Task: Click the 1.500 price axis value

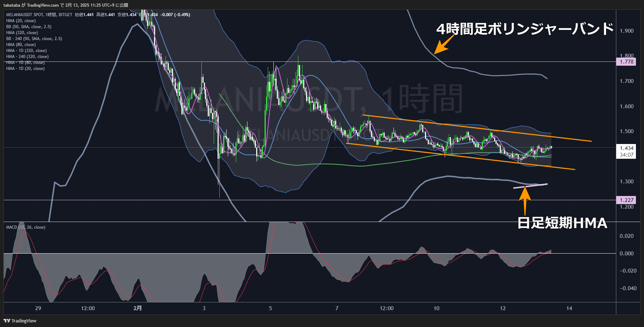Action: tap(626, 131)
